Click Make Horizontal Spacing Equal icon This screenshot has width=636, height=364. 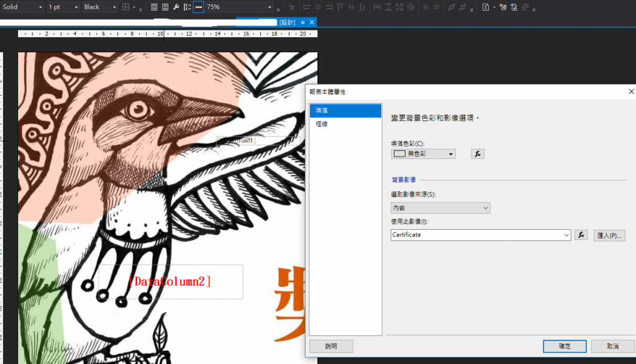coord(425,7)
